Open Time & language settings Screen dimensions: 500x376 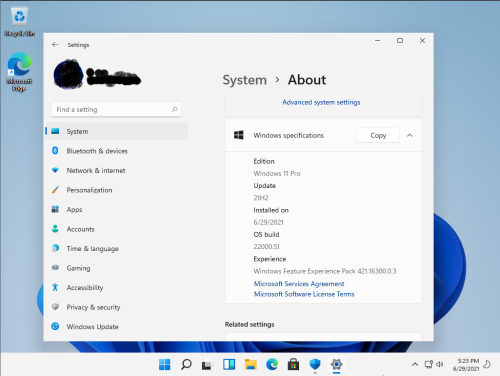[116, 248]
